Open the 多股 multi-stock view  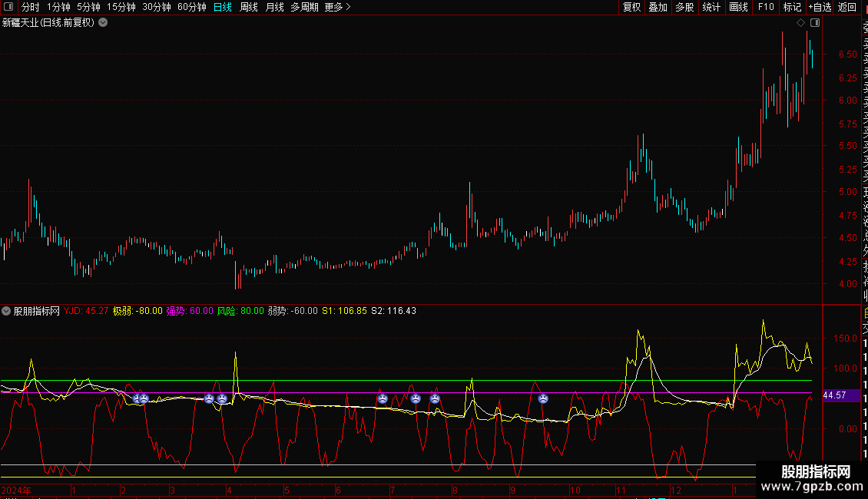click(684, 7)
